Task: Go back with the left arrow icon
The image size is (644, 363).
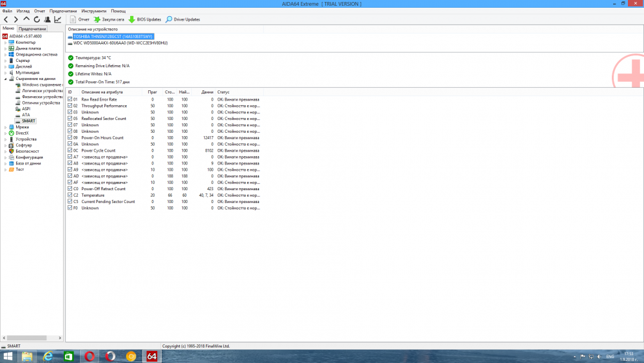Action: pyautogui.click(x=6, y=19)
